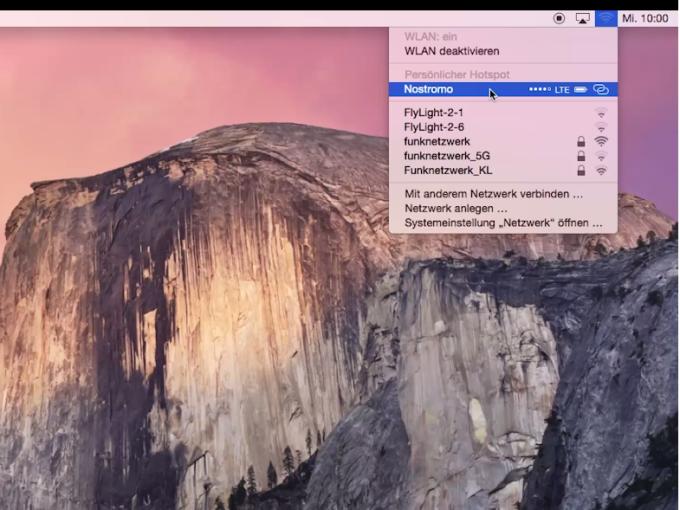Click the Wi-Fi signal icon of funknetzwerk_5G
The height and width of the screenshot is (510, 680).
pyautogui.click(x=601, y=156)
